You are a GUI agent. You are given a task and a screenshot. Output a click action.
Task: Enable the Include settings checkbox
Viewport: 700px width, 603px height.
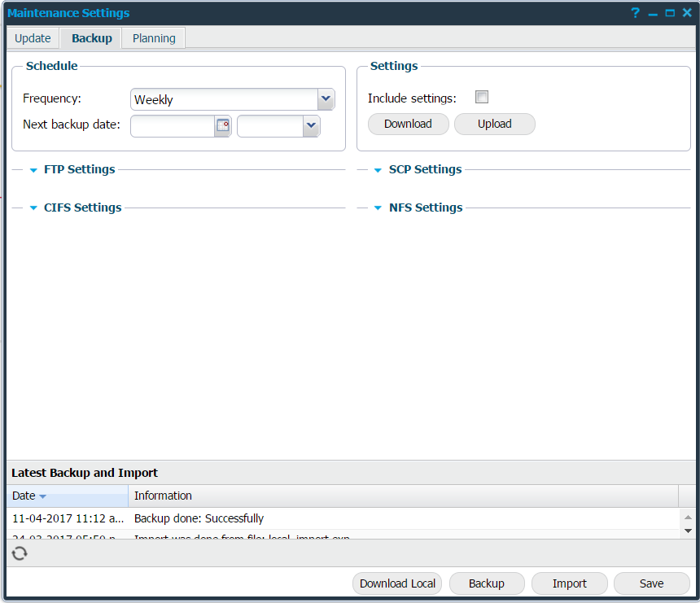[482, 96]
